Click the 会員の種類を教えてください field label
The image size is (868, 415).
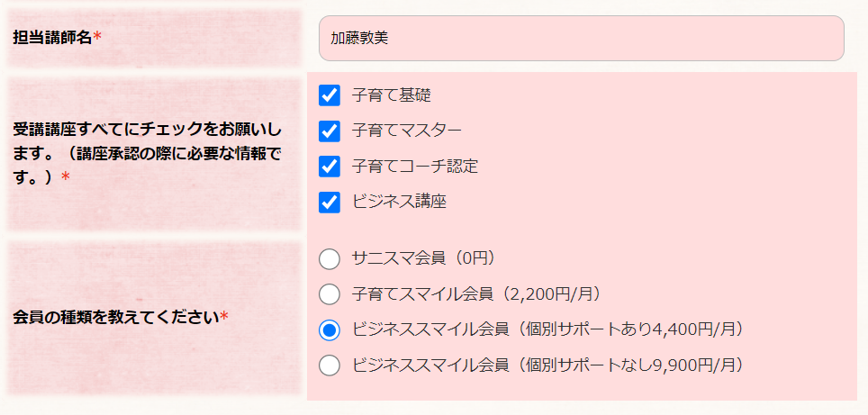coord(121,317)
